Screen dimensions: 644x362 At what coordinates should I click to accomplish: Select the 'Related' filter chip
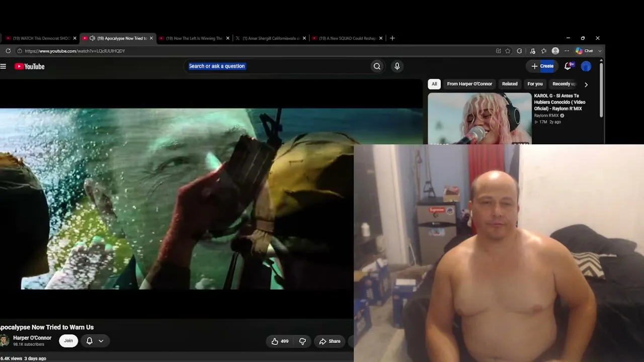(510, 84)
